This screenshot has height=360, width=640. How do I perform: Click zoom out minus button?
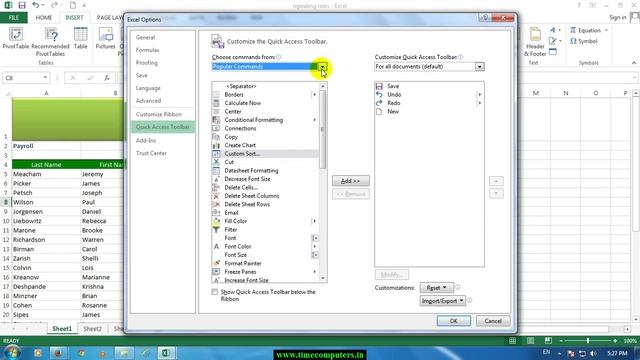[561, 340]
